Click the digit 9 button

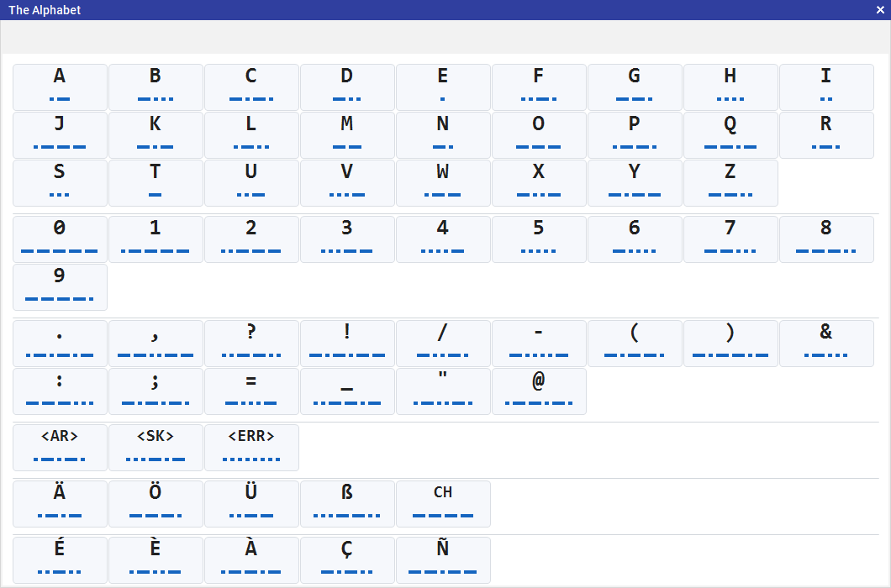[60, 287]
